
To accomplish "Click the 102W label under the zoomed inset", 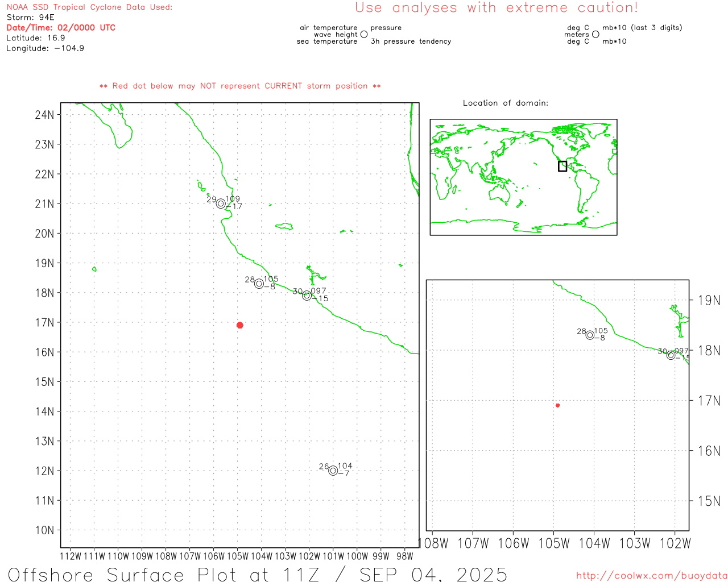I will pos(675,543).
